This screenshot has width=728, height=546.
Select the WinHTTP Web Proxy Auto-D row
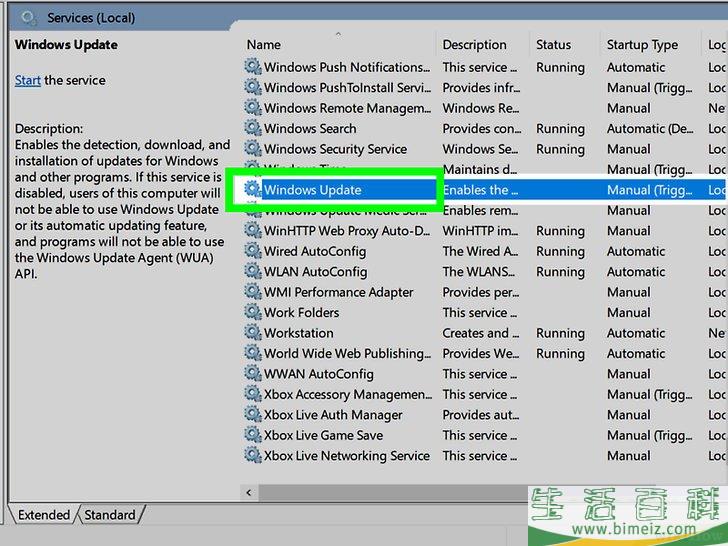[485, 230]
